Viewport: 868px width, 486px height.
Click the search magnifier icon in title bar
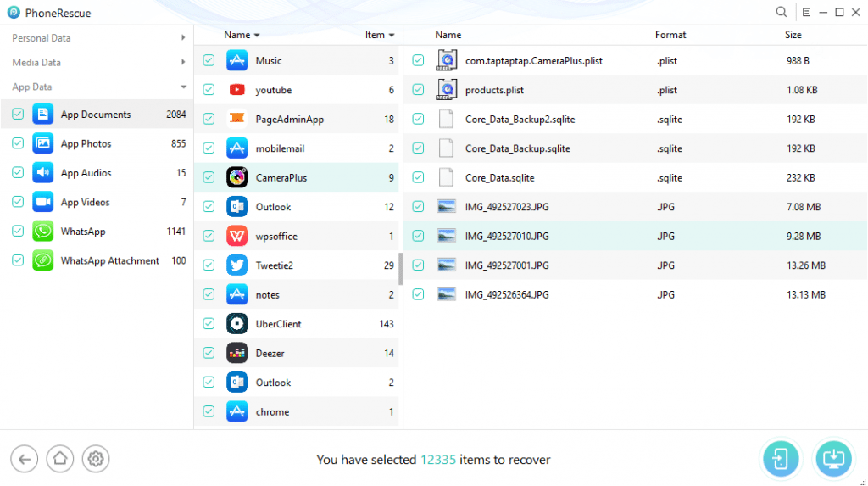point(781,12)
